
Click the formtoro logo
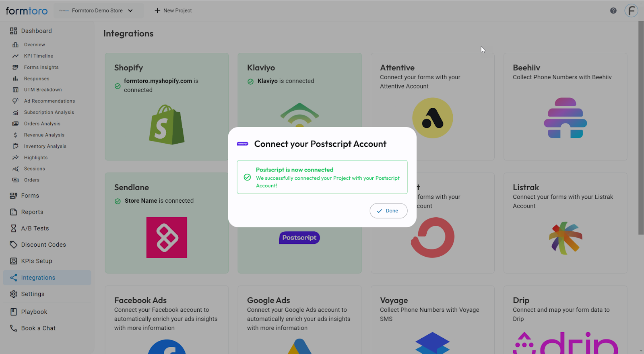(x=27, y=11)
